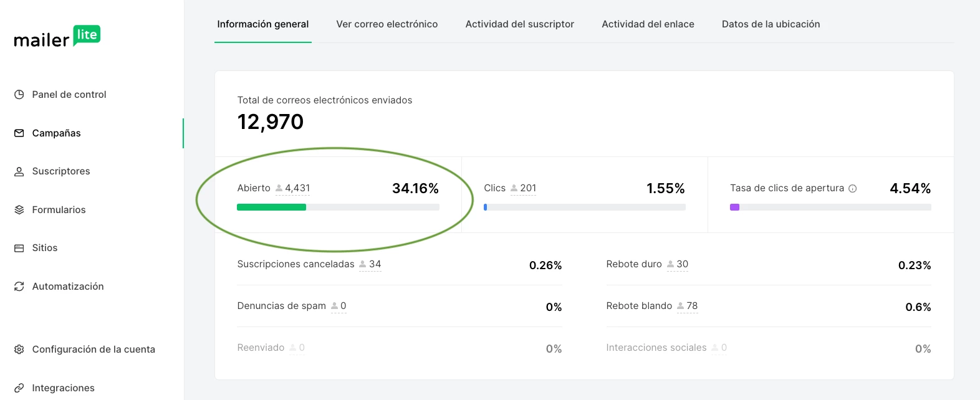The image size is (980, 400).
Task: Go to Datos de la ubicación tab
Action: 771,24
